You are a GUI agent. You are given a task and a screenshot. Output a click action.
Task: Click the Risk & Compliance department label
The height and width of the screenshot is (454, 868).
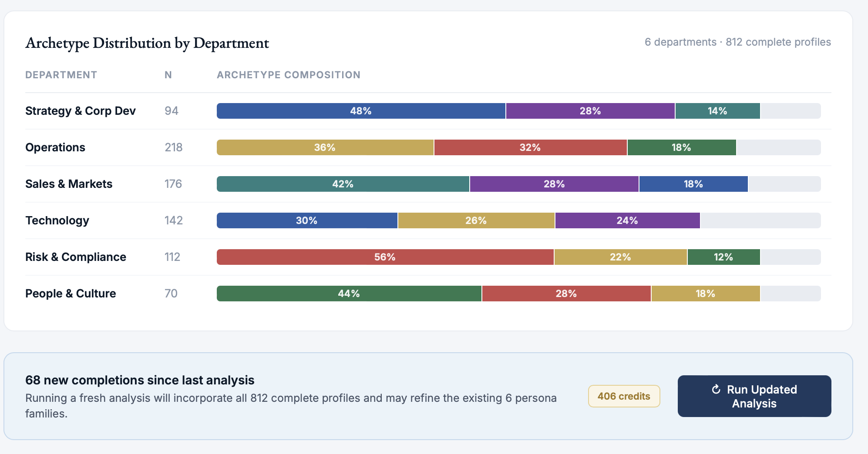pyautogui.click(x=75, y=257)
